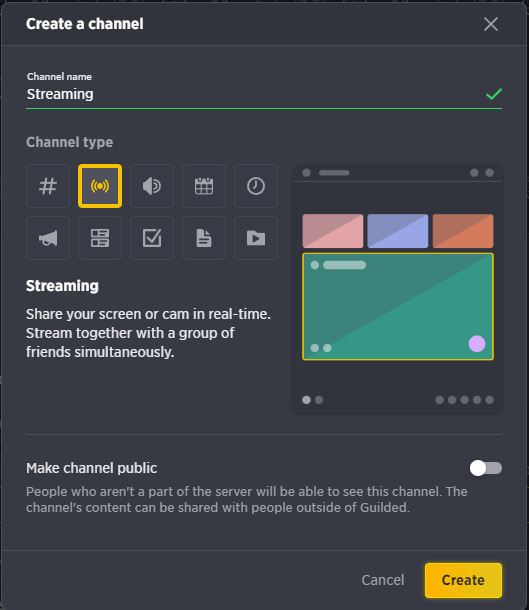Image resolution: width=529 pixels, height=610 pixels.
Task: Pick the List checkbox channel type icon
Action: 152,238
